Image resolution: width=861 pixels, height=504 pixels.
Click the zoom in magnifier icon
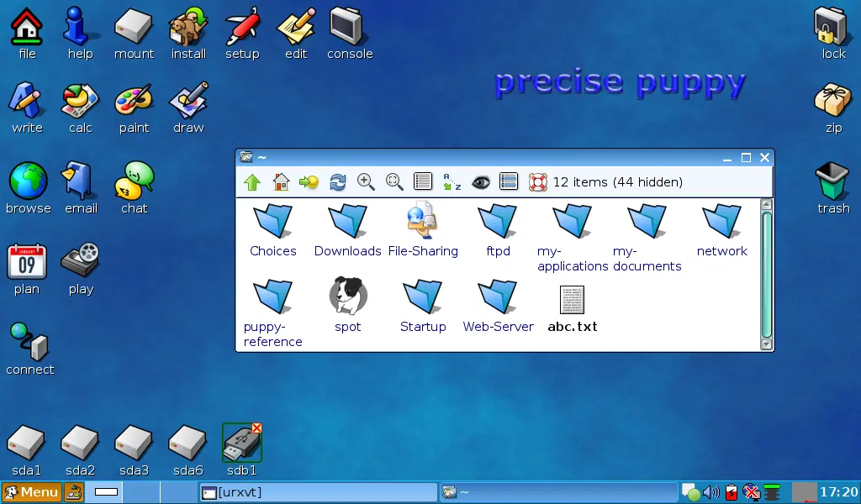(366, 181)
